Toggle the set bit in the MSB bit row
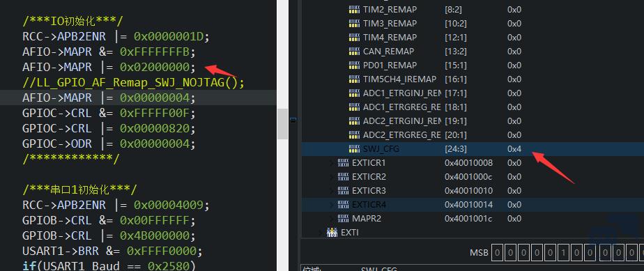The width and height of the screenshot is (644, 271). click(x=564, y=252)
